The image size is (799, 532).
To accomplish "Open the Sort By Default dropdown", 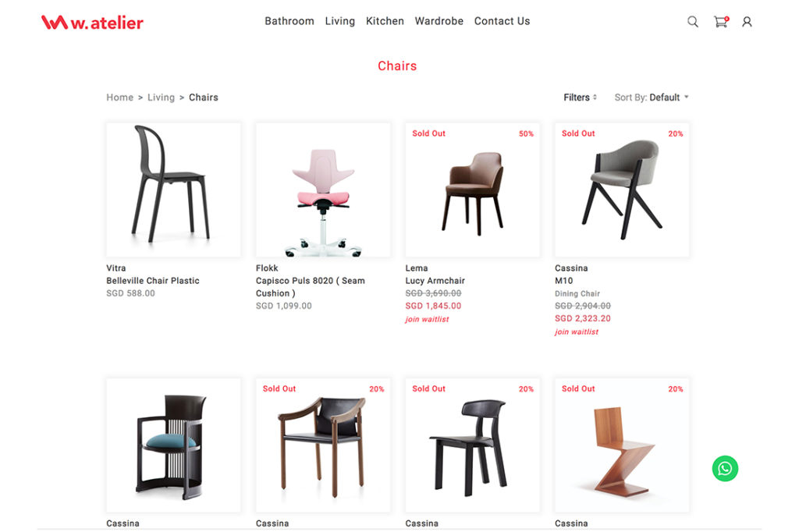I will 652,98.
